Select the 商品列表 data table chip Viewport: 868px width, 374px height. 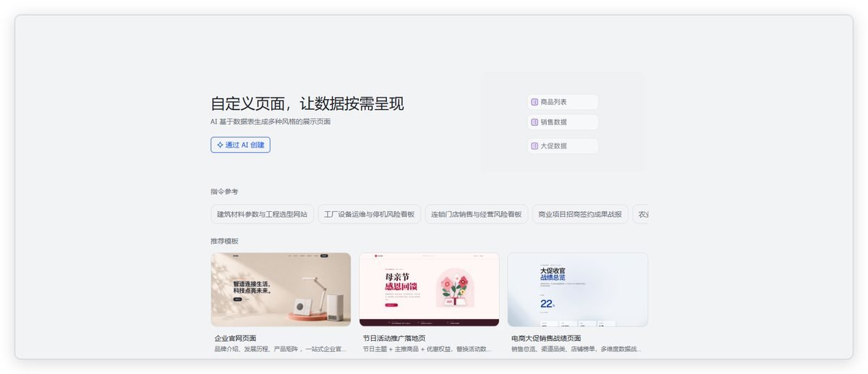563,102
